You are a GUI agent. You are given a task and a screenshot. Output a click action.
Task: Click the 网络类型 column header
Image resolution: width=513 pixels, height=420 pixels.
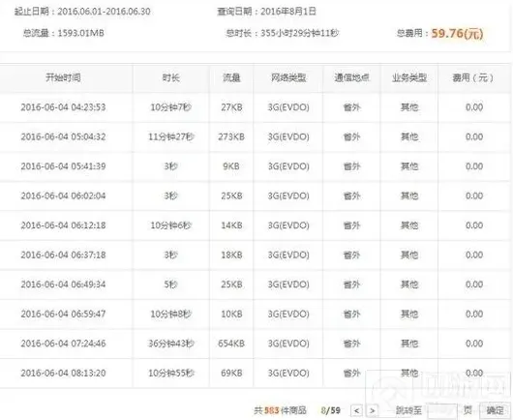pyautogui.click(x=288, y=77)
